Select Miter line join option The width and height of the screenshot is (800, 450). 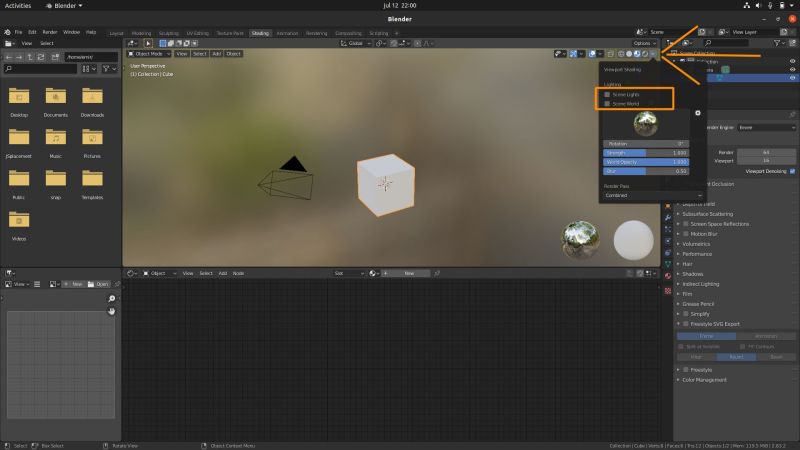(x=696, y=357)
